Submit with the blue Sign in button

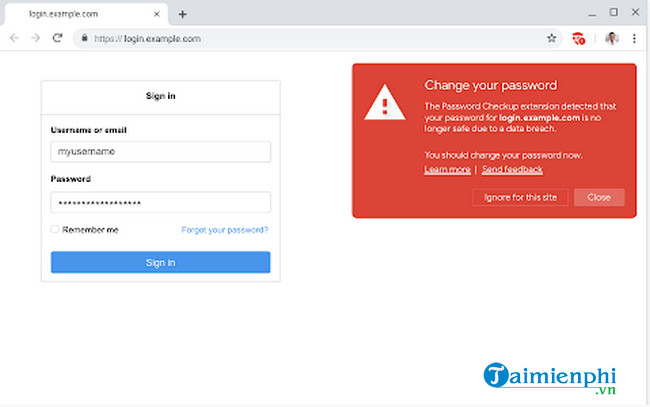pyautogui.click(x=160, y=262)
